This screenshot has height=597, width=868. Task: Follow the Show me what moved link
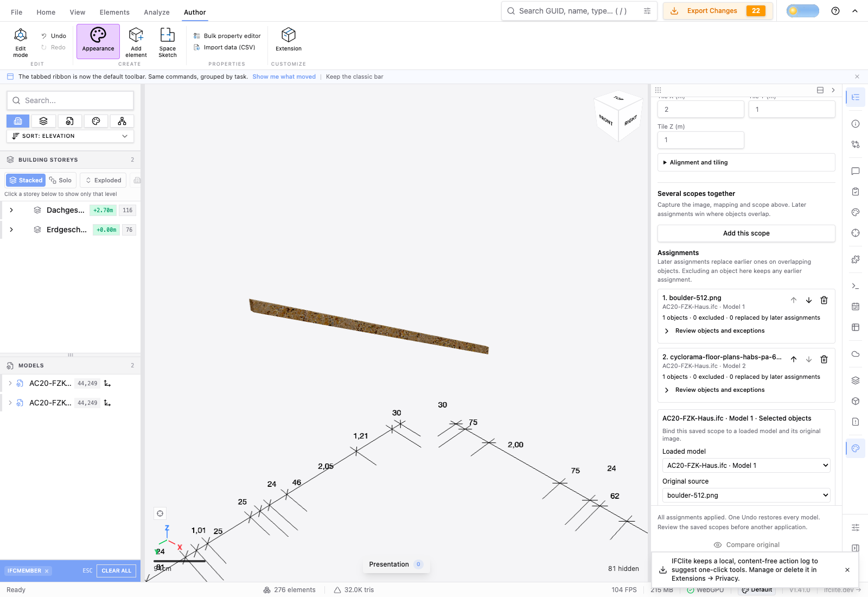point(284,77)
